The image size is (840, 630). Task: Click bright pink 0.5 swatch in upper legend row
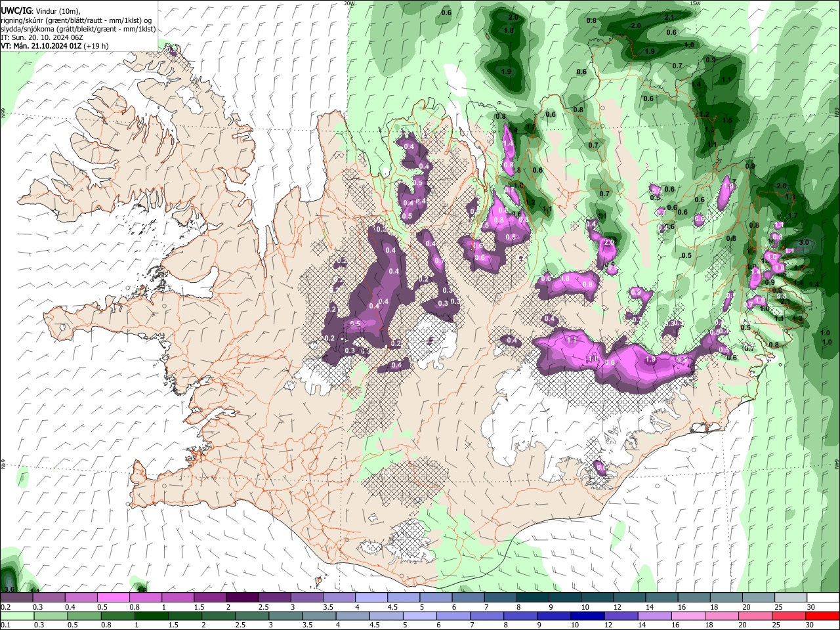coord(113,598)
